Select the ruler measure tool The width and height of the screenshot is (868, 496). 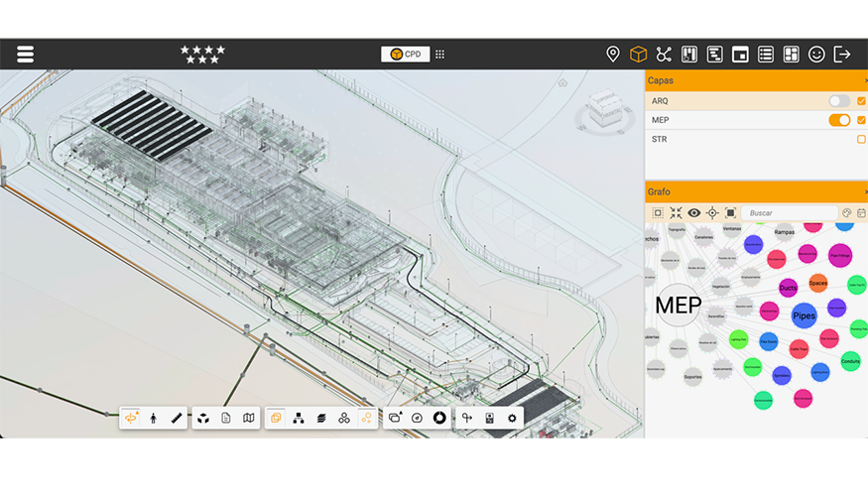tap(176, 418)
